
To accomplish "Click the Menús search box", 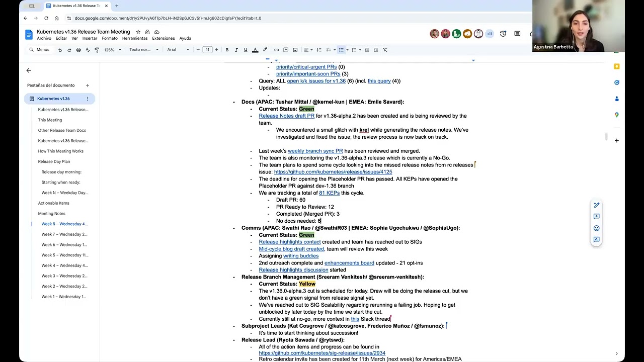I will click(39, 50).
